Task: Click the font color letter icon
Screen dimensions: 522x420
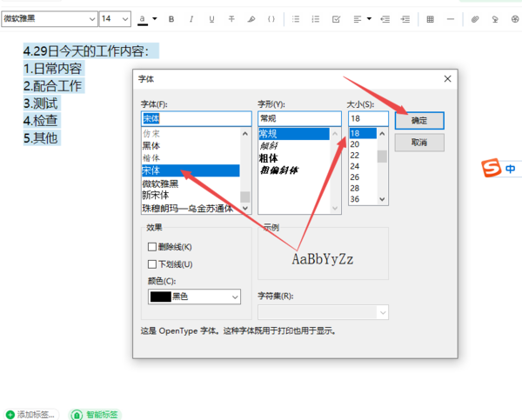Action: point(143,19)
